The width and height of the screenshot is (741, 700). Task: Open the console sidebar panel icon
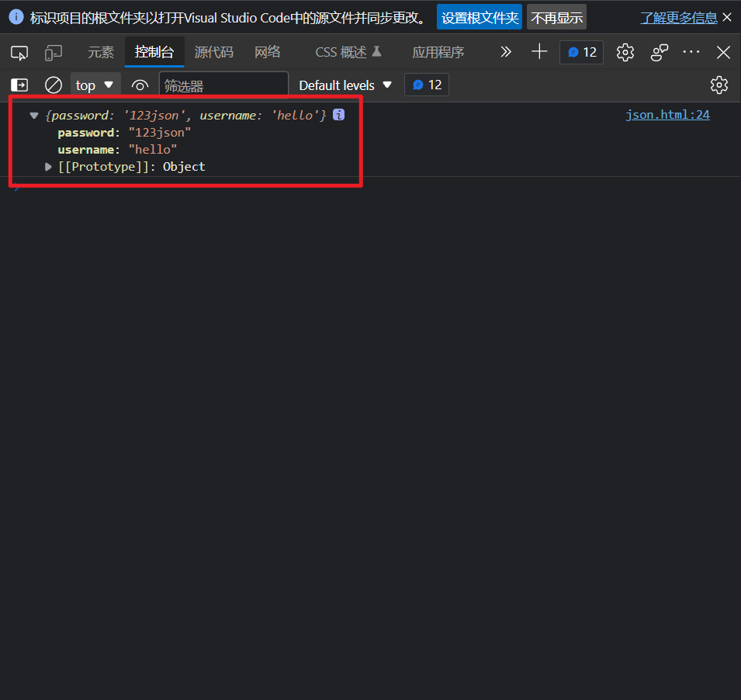(x=19, y=85)
